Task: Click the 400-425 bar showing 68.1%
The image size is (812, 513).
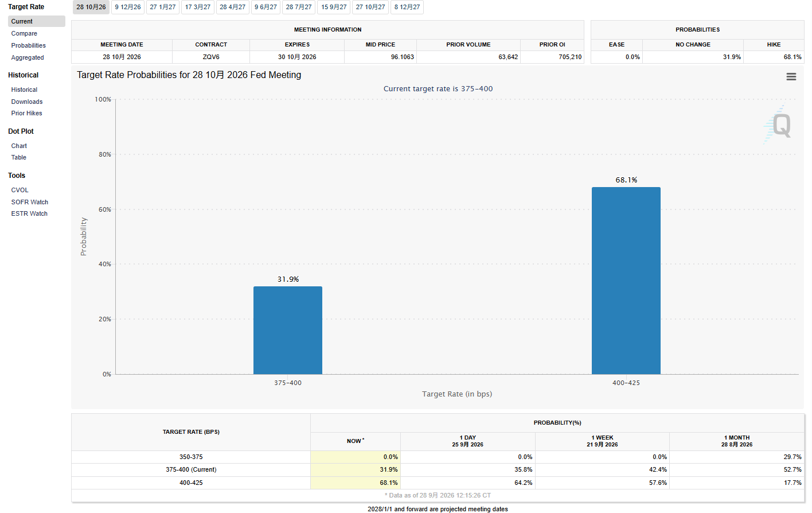Action: coord(626,281)
